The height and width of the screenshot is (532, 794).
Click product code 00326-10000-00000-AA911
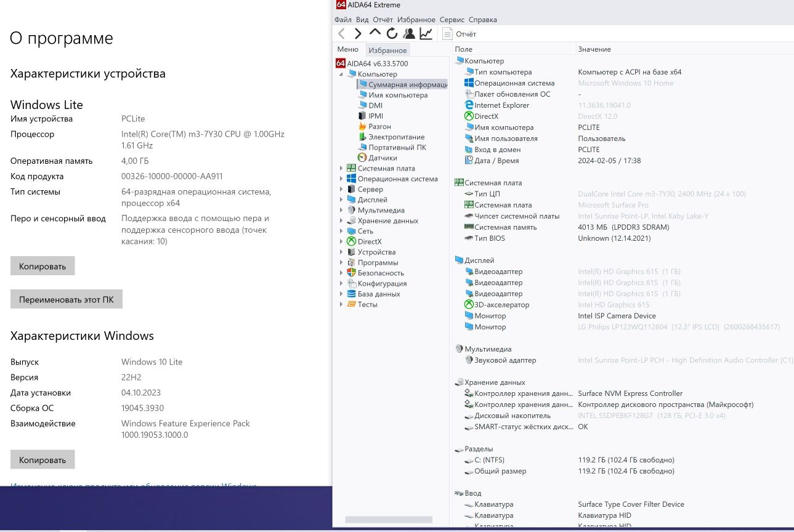pyautogui.click(x=172, y=176)
